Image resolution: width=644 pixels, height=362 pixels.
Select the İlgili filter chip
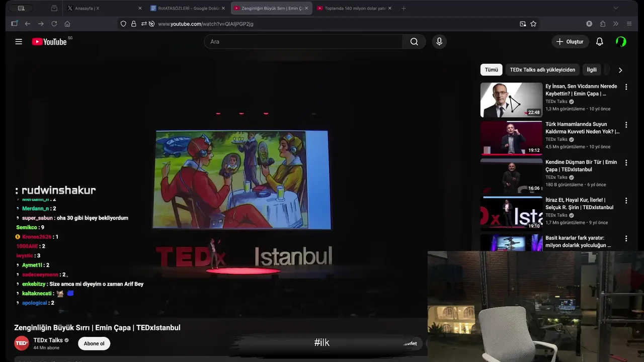[592, 70]
